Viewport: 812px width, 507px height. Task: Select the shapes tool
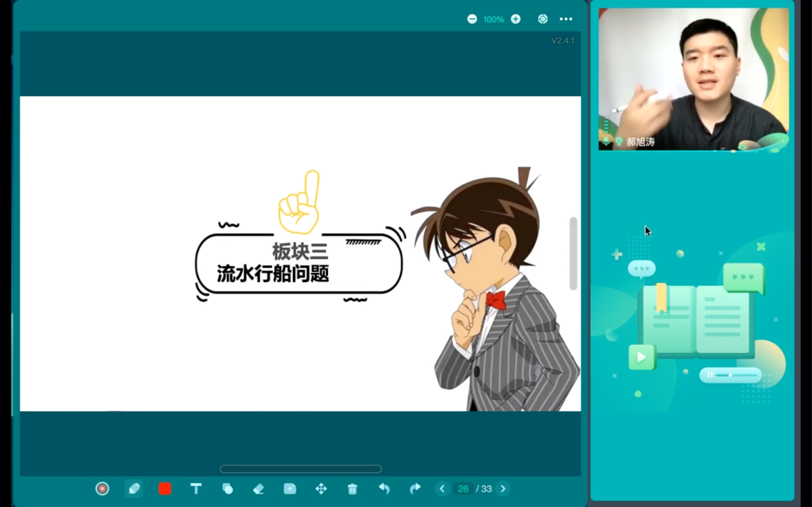pyautogui.click(x=228, y=489)
